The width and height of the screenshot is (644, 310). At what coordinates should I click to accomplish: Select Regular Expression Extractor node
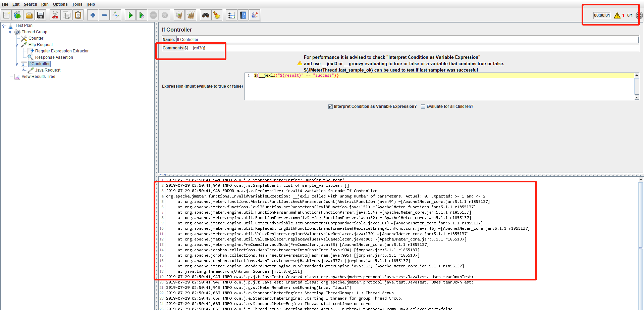coord(62,51)
